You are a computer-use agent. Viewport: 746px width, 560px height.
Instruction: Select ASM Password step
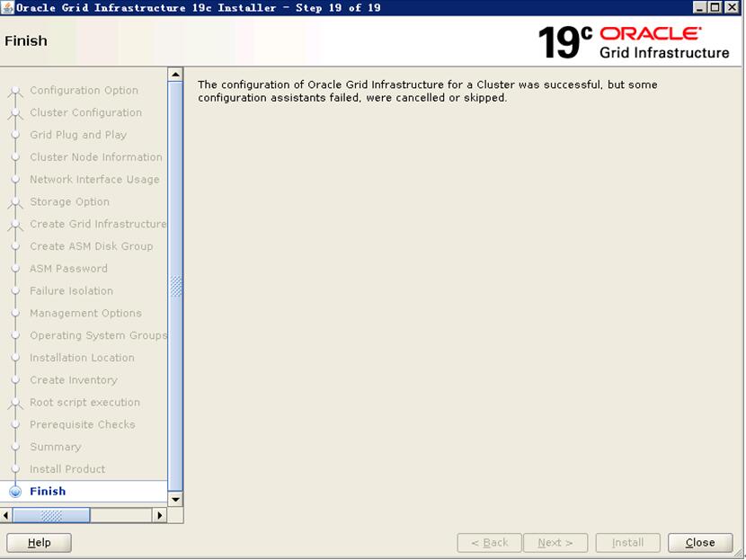[68, 269]
